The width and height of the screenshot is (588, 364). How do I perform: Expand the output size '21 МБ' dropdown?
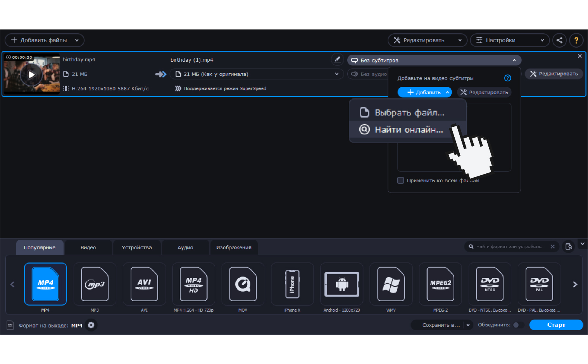257,74
